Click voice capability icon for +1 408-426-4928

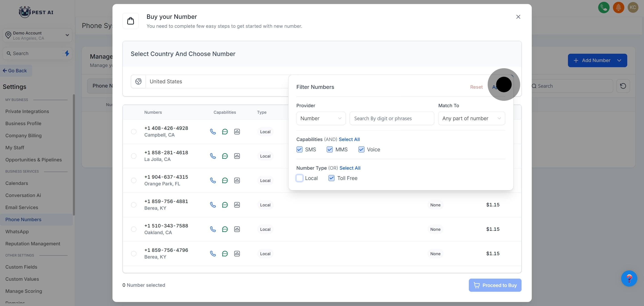tap(213, 132)
